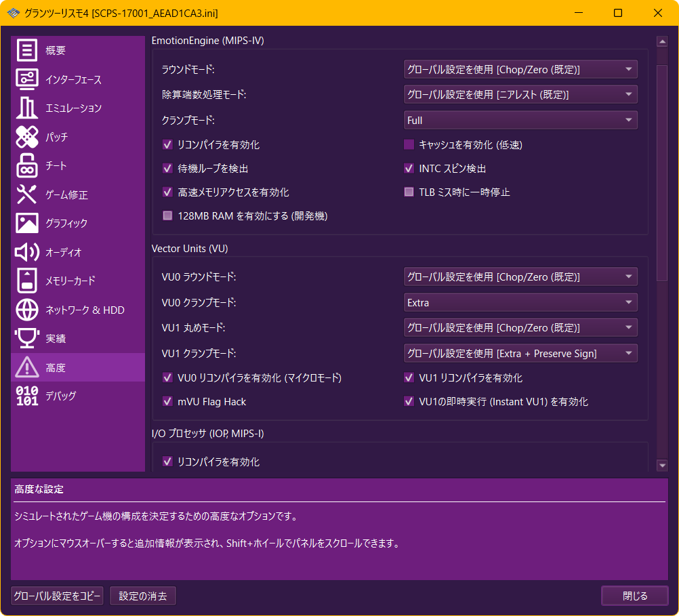Enable キャッシュを有効化 (低速) checkbox
This screenshot has height=616, width=679.
pyautogui.click(x=409, y=144)
